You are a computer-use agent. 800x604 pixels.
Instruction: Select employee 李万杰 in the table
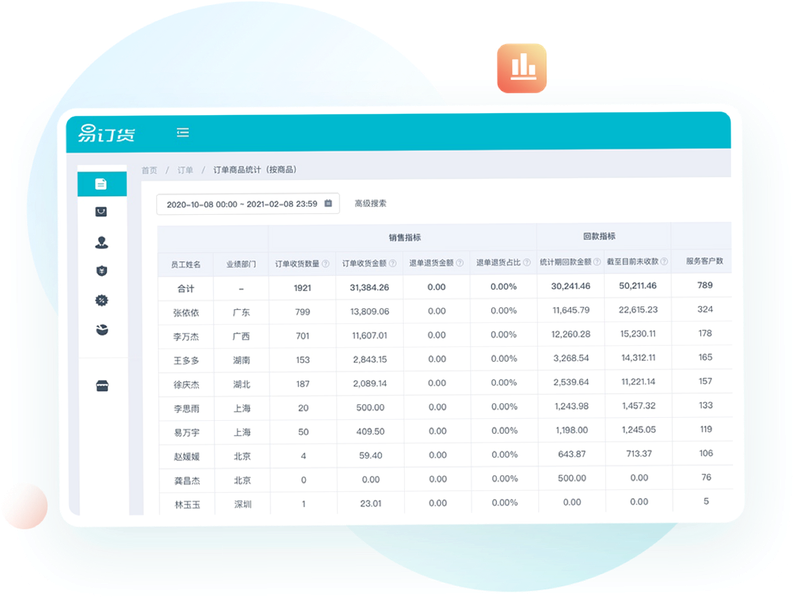(x=186, y=337)
